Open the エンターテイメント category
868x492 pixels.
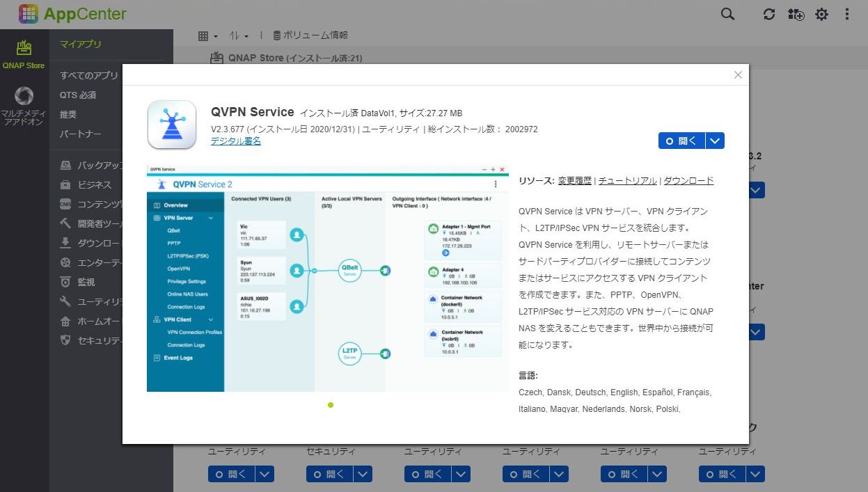click(92, 263)
